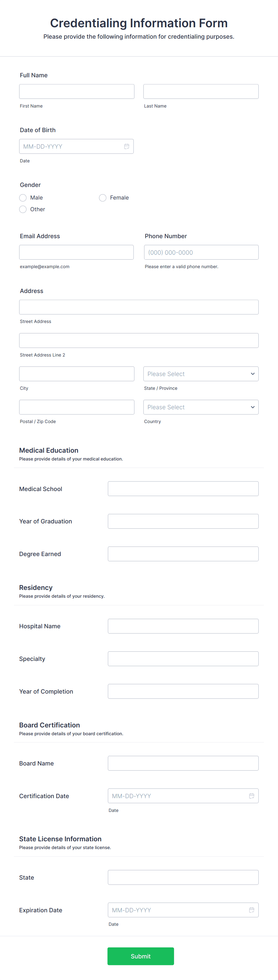Image resolution: width=278 pixels, height=980 pixels.
Task: Open the Country selection dropdown
Action: point(201,407)
